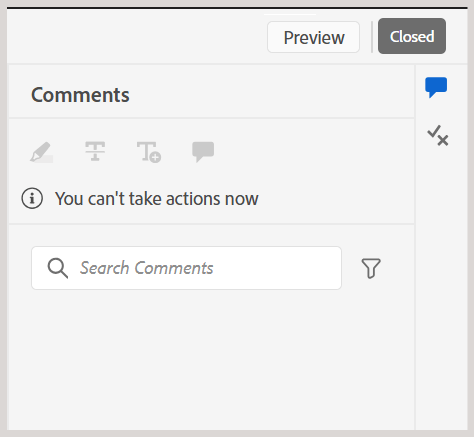
Task: Click the magnifying glass search icon
Action: click(x=58, y=268)
